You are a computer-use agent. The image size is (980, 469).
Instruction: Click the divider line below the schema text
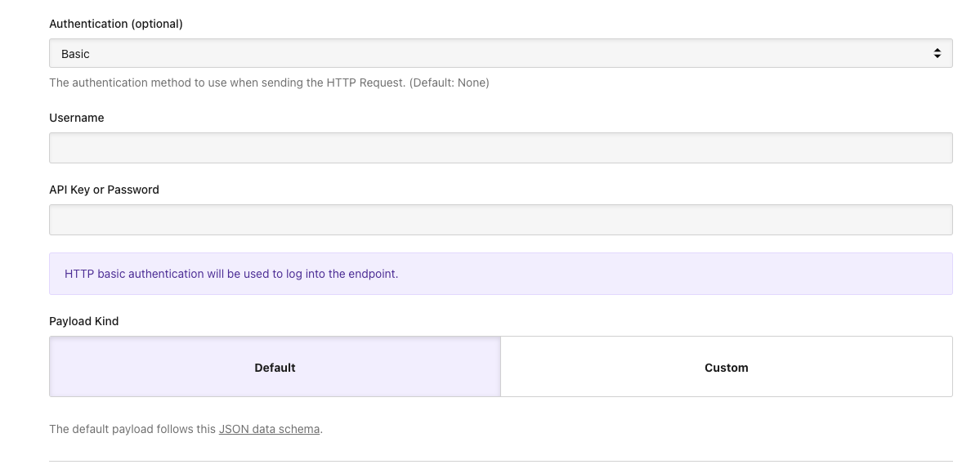[500, 461]
